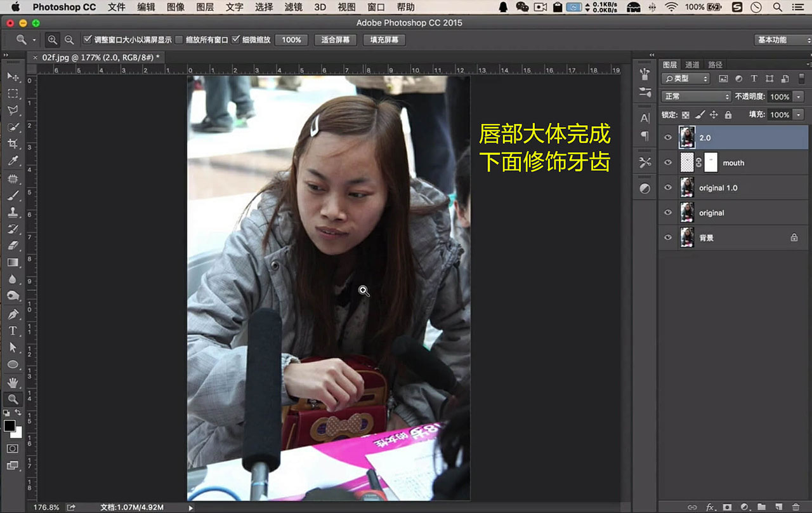
Task: Select the Move tool
Action: pyautogui.click(x=13, y=76)
